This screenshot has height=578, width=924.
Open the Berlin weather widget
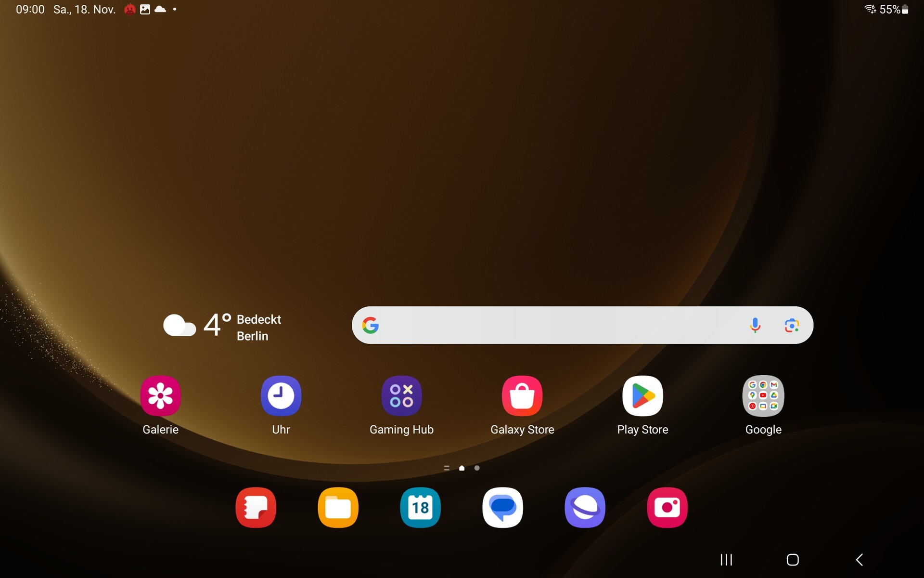pos(222,327)
